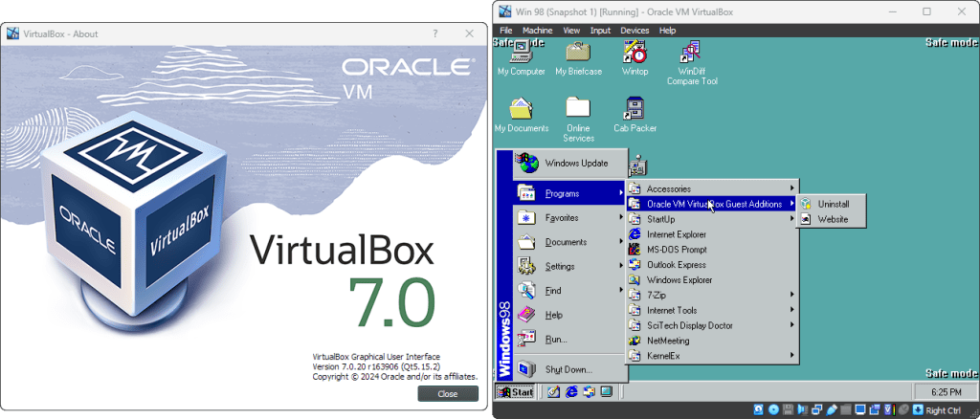This screenshot has height=419, width=980.
Task: Click the optical disk status bar icon
Action: (772, 409)
